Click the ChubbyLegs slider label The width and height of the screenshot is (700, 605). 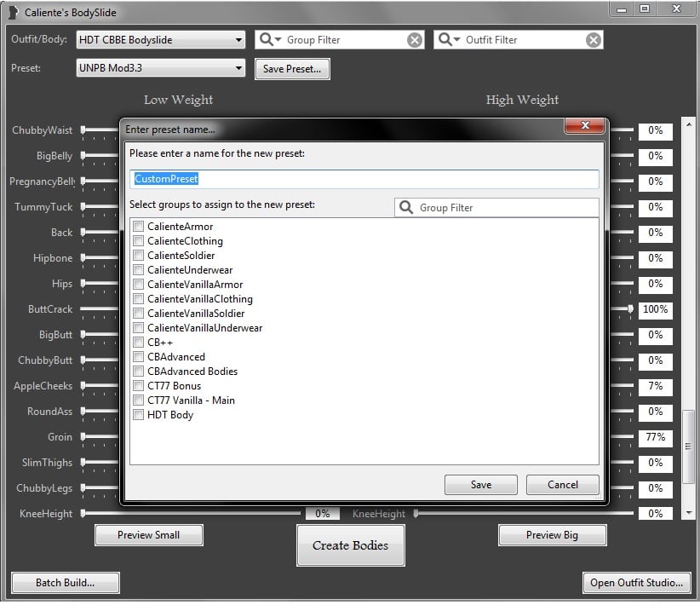[44, 488]
